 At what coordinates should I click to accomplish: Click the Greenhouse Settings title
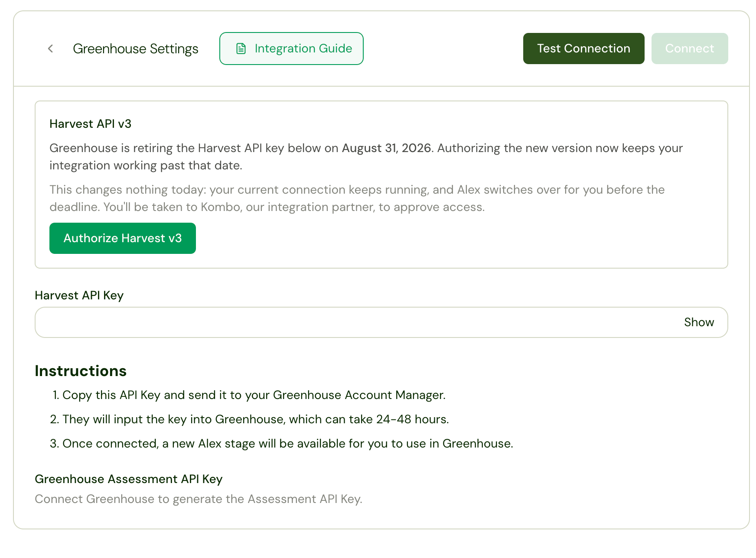[136, 49]
